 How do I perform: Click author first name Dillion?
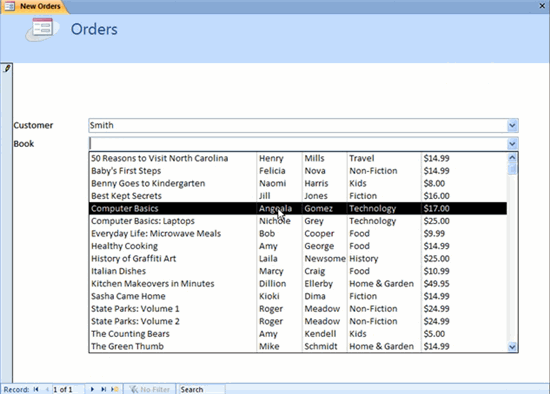(x=273, y=283)
